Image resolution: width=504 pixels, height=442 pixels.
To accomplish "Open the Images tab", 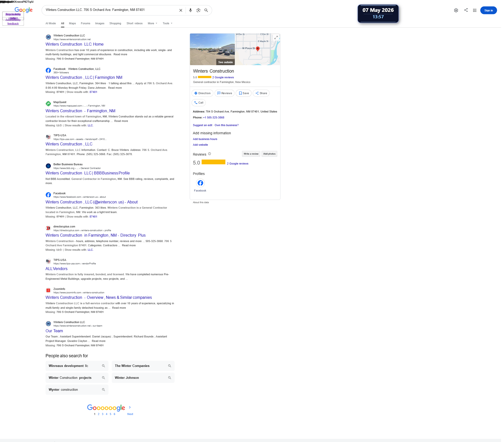I will [100, 23].
